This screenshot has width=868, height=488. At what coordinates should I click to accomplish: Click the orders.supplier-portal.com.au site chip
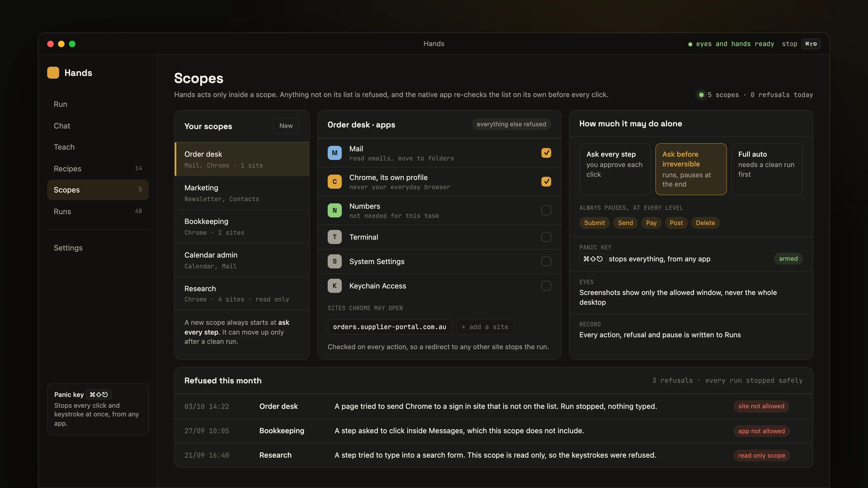(390, 327)
